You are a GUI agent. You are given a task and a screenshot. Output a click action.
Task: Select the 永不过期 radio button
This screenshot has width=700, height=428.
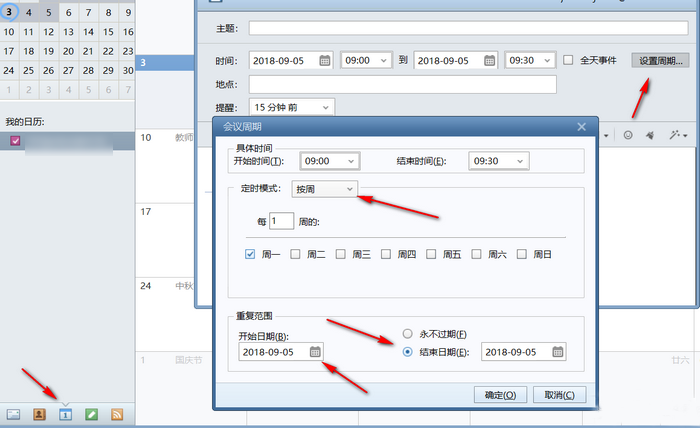click(x=407, y=333)
